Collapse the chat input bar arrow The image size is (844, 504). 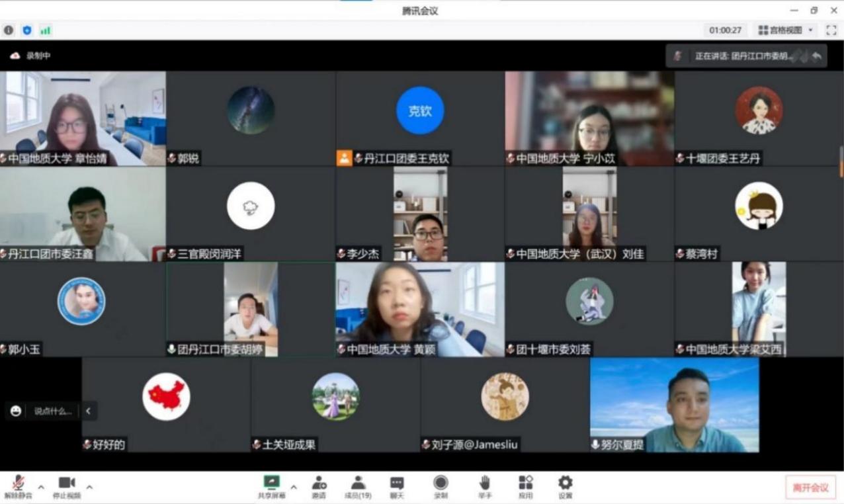[x=88, y=411]
